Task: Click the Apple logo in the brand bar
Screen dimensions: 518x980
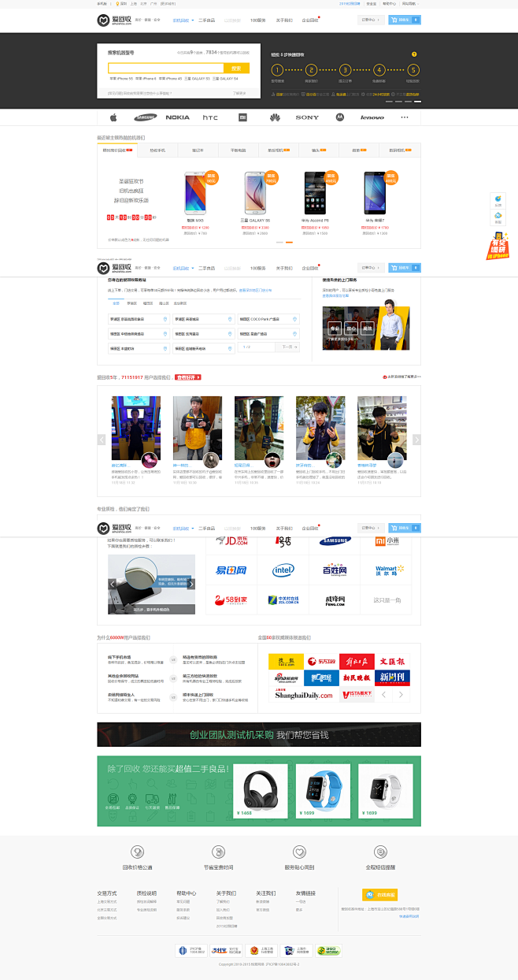Action: [113, 117]
